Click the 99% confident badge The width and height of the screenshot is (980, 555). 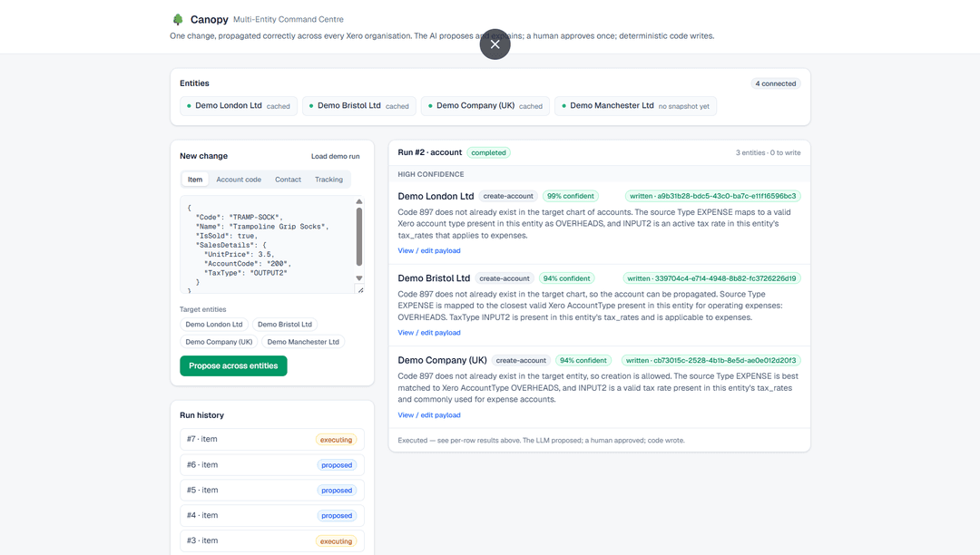[571, 196]
